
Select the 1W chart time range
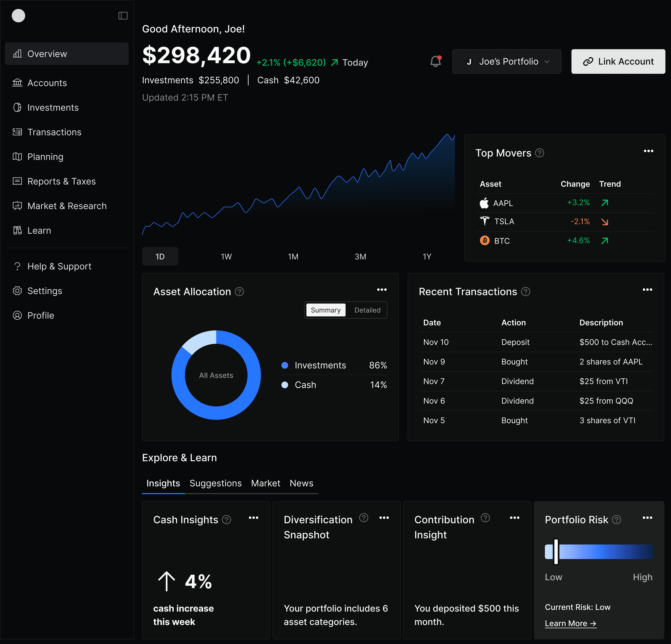coord(226,257)
